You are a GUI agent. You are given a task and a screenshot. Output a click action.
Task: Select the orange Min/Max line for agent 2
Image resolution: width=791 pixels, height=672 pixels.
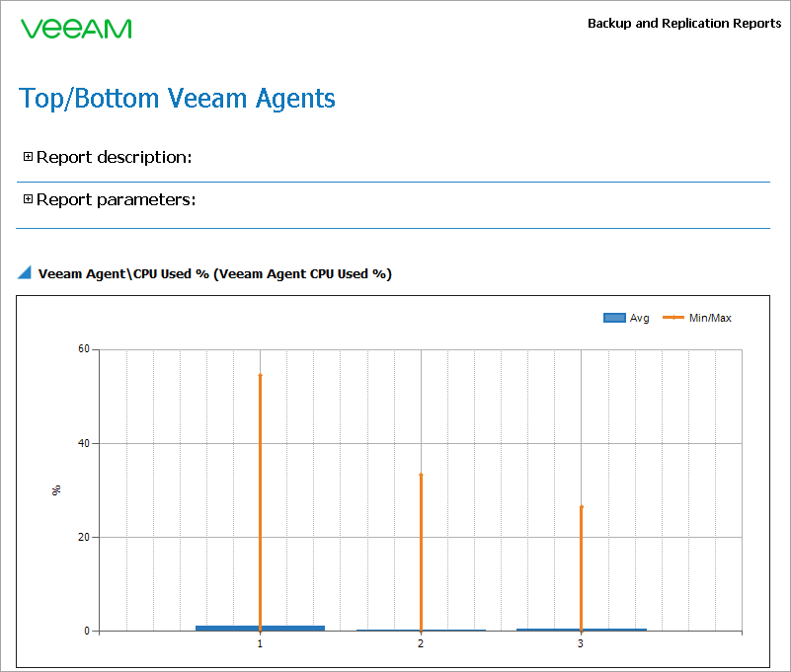point(421,552)
